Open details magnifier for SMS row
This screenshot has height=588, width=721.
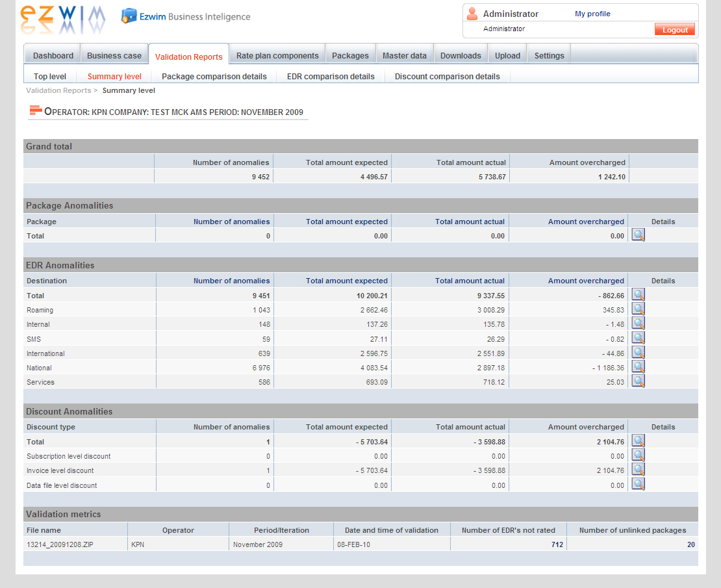638,338
